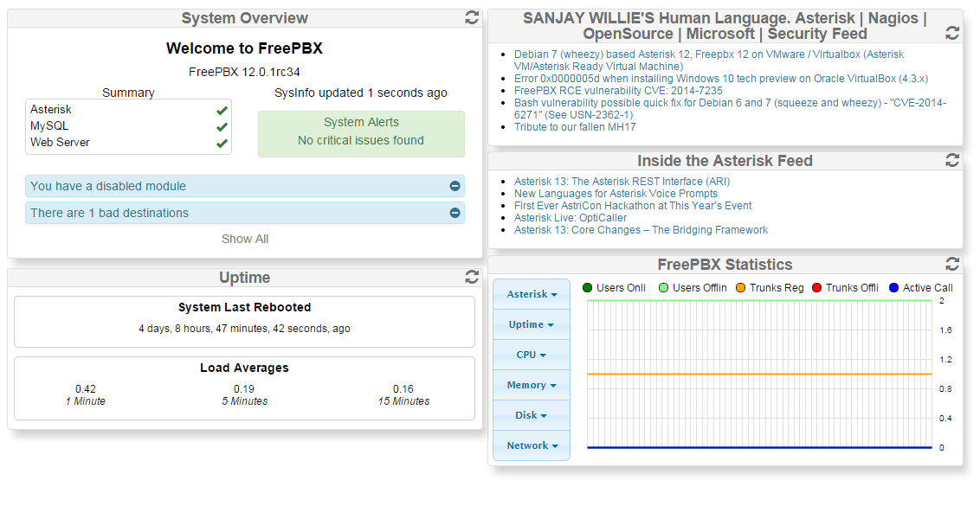Viewport: 980px width, 506px height.
Task: Refresh the Uptime panel
Action: [x=472, y=277]
